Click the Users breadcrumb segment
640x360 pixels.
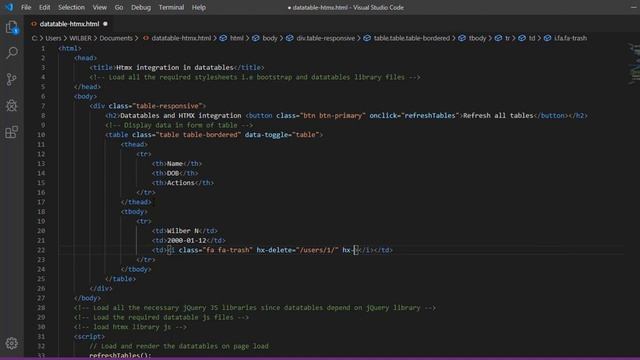point(53,38)
